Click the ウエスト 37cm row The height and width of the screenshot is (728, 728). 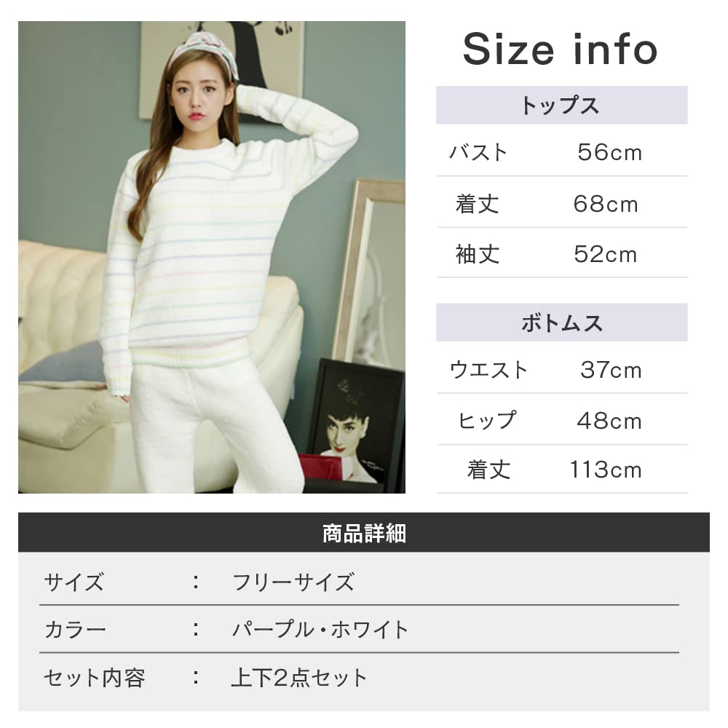click(562, 370)
